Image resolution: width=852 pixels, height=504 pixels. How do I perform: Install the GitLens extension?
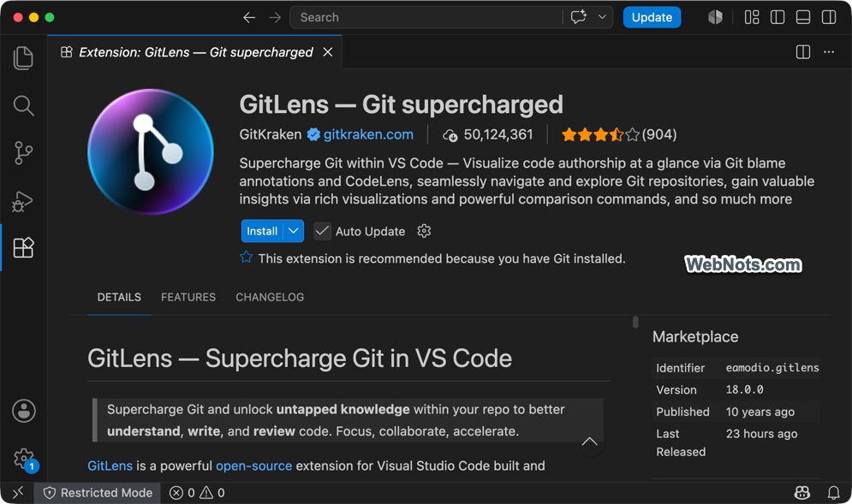[x=262, y=231]
